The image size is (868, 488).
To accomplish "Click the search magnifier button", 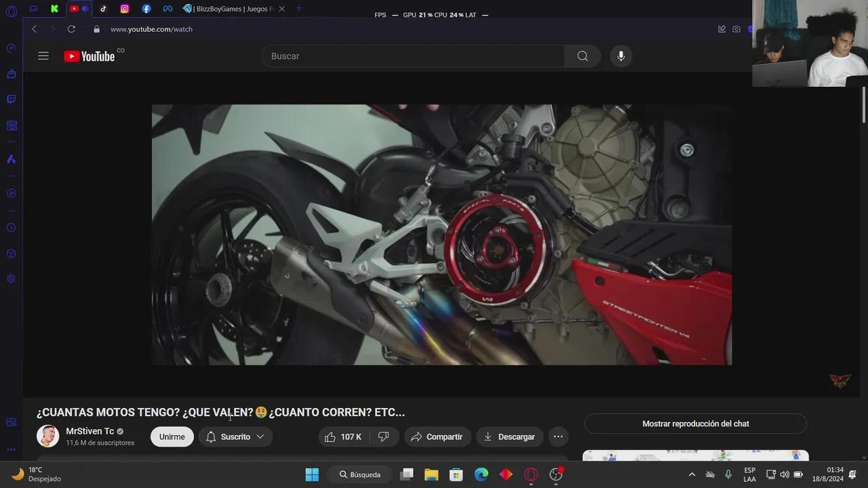I will click(583, 56).
